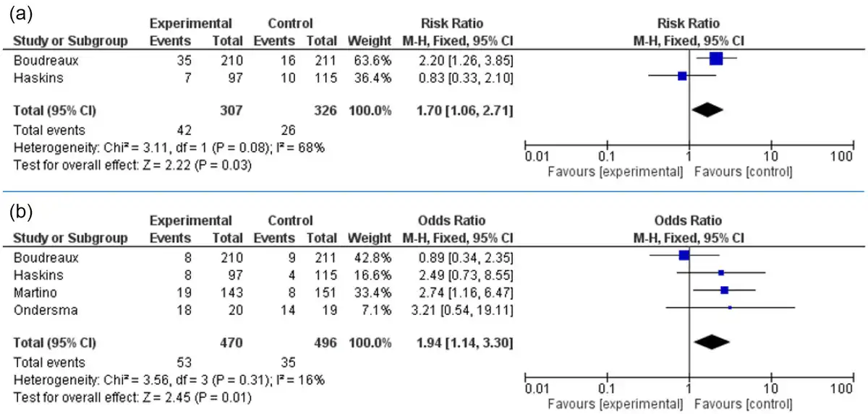
Task: Click the heterogeneity line with I² = 16%
Action: tap(169, 379)
